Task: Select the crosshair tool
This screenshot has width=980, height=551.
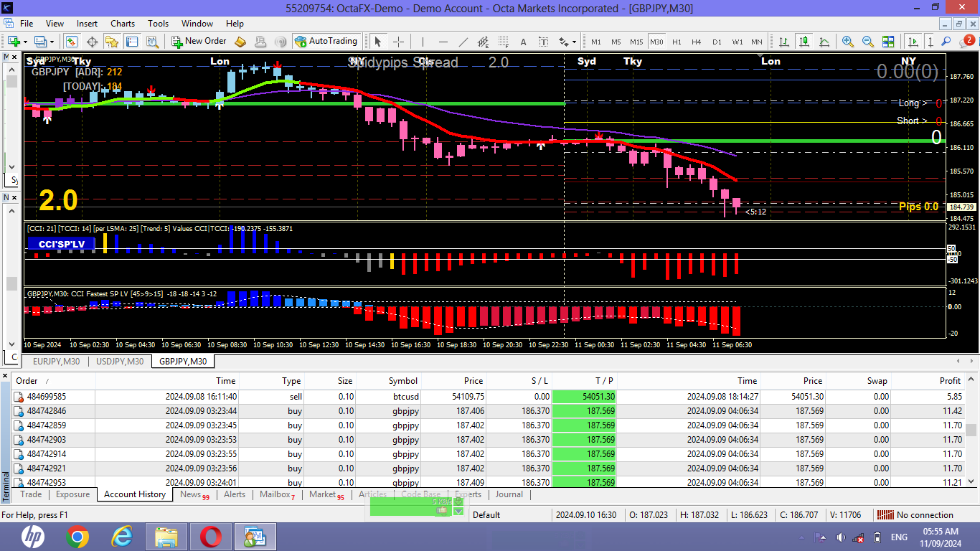Action: coord(398,41)
